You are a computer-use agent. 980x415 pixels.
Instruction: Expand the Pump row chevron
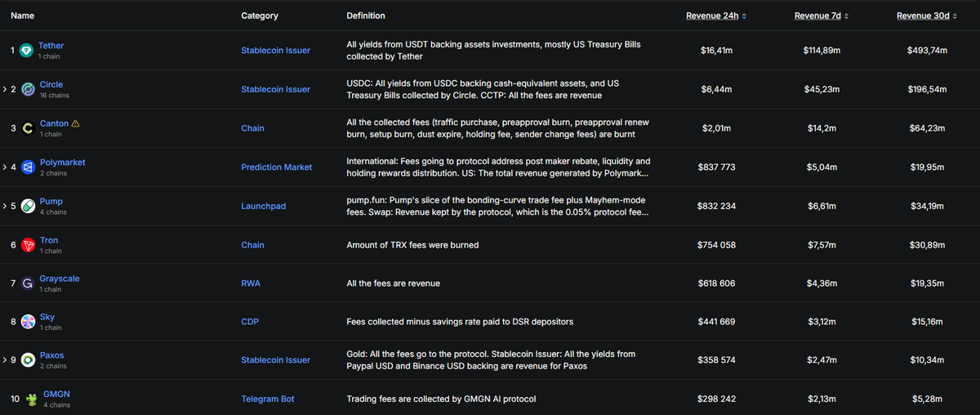point(4,206)
